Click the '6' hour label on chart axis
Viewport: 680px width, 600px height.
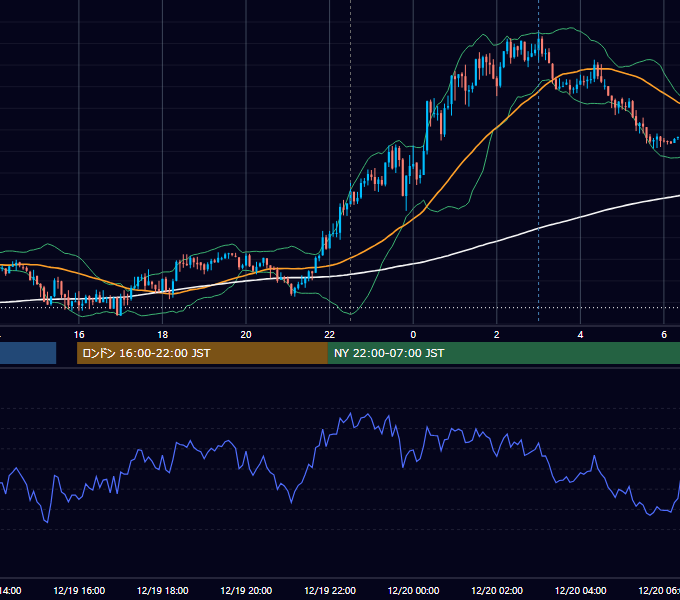point(664,335)
